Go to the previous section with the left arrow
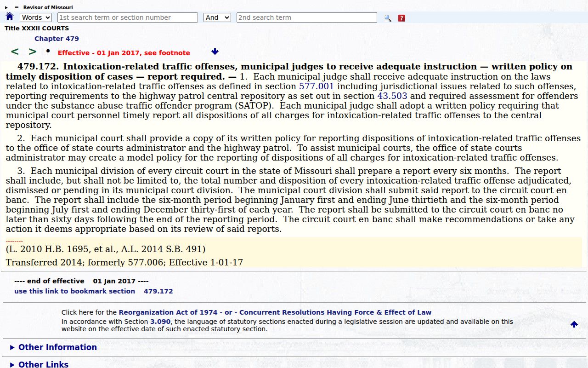This screenshot has height=368, width=588. pyautogui.click(x=15, y=52)
